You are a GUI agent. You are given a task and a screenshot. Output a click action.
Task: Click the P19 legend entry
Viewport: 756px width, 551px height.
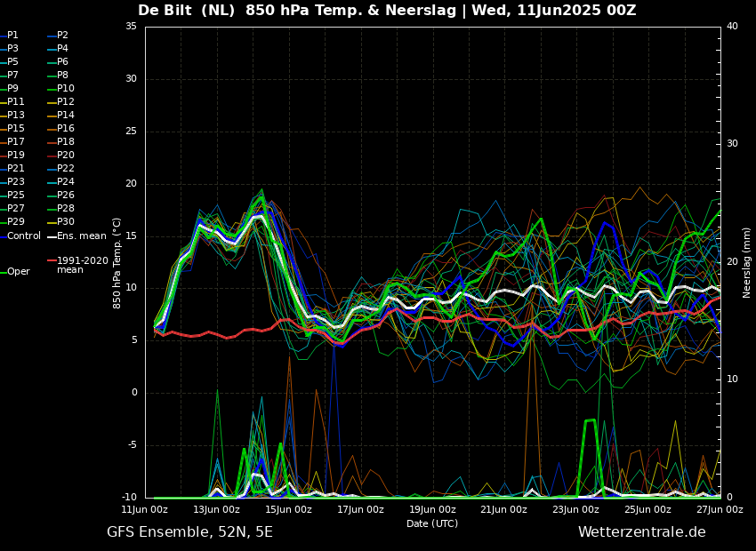coord(15,156)
